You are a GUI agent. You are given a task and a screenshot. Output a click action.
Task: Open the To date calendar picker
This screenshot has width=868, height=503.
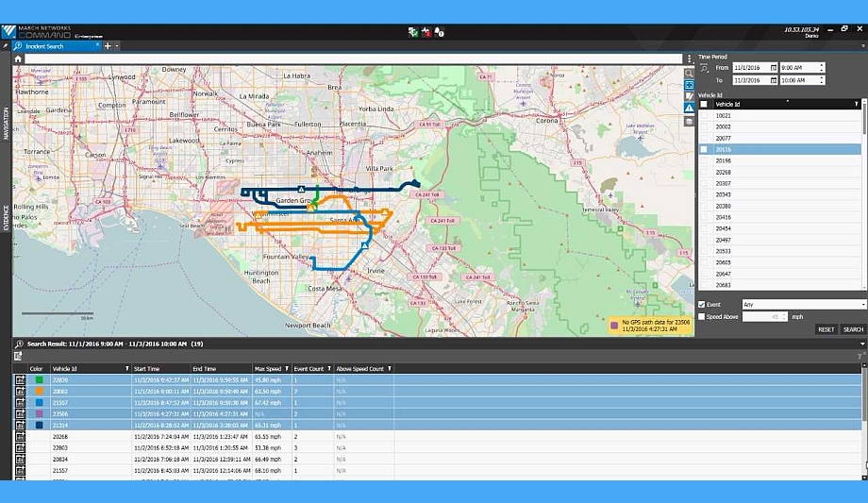pyautogui.click(x=774, y=80)
